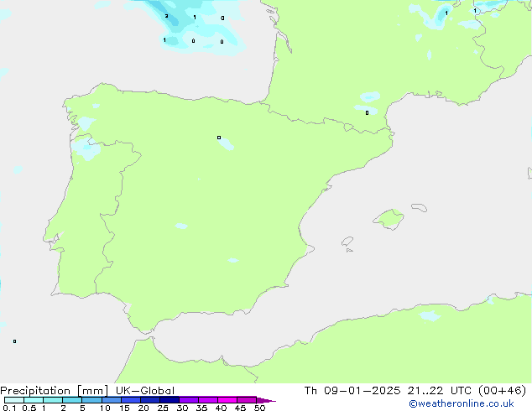Click the Mallorca island on the map

coord(389,219)
